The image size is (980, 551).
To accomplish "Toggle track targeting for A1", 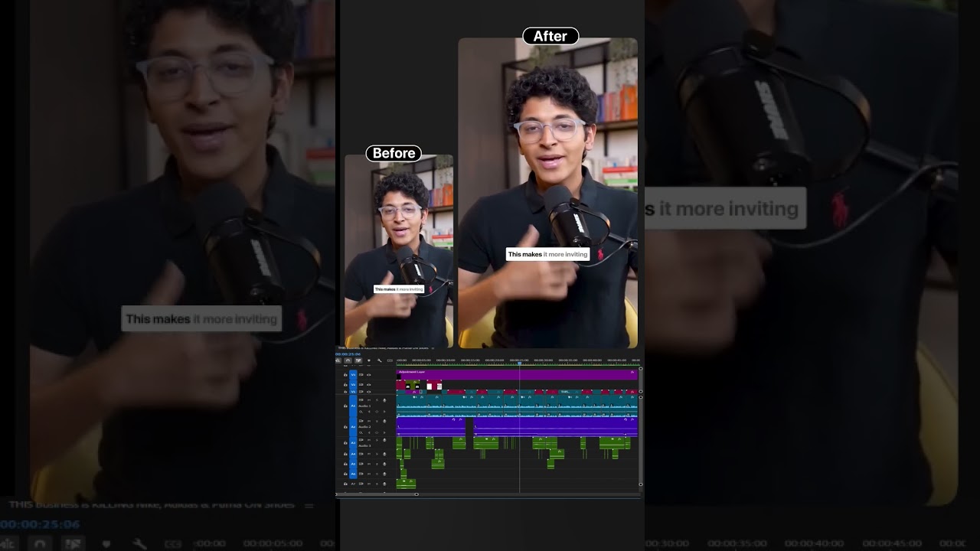I will [353, 406].
